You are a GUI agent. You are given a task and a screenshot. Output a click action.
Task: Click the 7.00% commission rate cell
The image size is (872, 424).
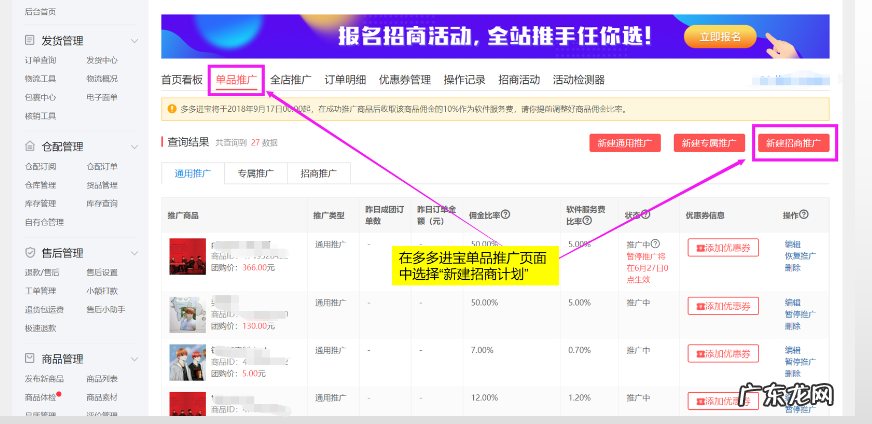coord(482,350)
